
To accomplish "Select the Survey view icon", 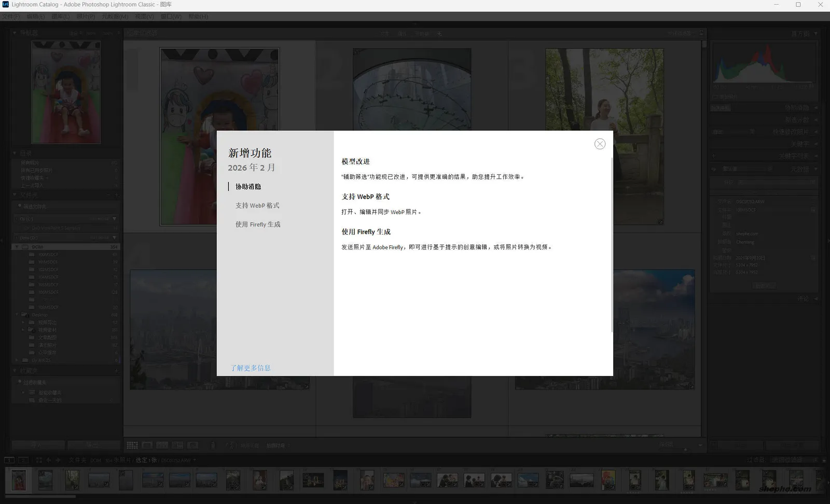I will point(178,445).
